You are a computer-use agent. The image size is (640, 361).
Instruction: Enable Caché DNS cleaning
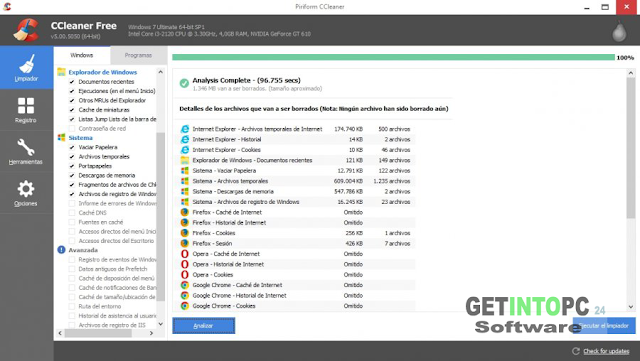(72, 213)
